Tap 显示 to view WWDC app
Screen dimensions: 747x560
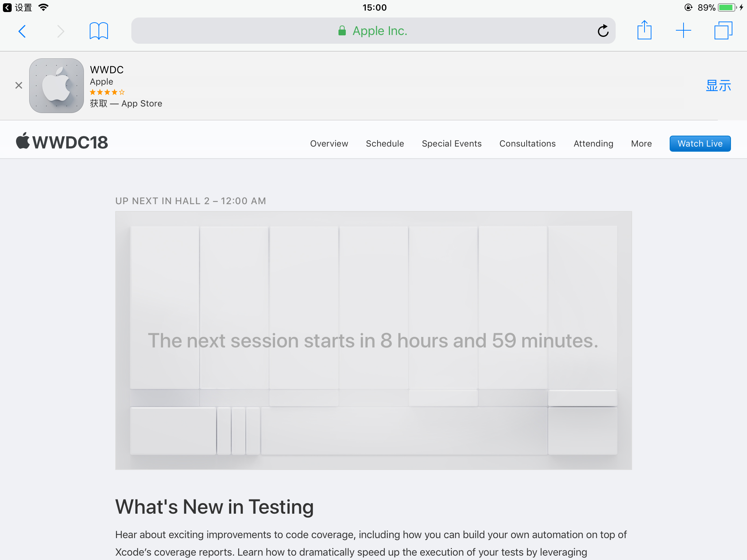pos(718,86)
